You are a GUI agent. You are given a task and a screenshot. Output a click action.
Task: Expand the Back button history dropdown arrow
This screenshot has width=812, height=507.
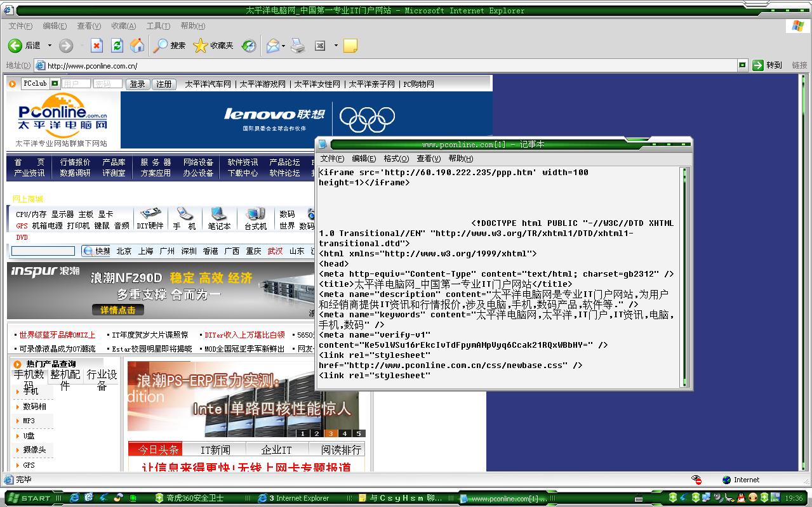49,46
